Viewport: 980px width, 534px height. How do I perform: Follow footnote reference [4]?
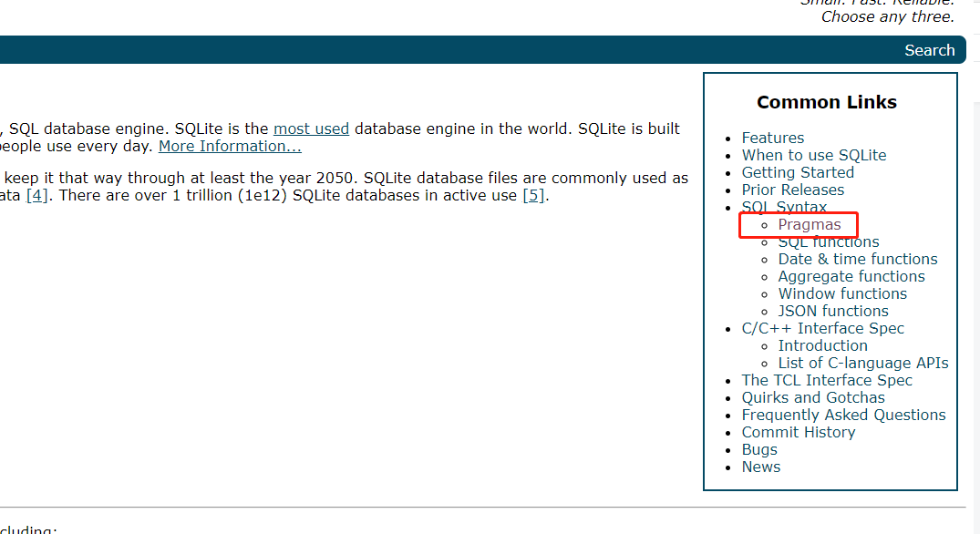[36, 196]
